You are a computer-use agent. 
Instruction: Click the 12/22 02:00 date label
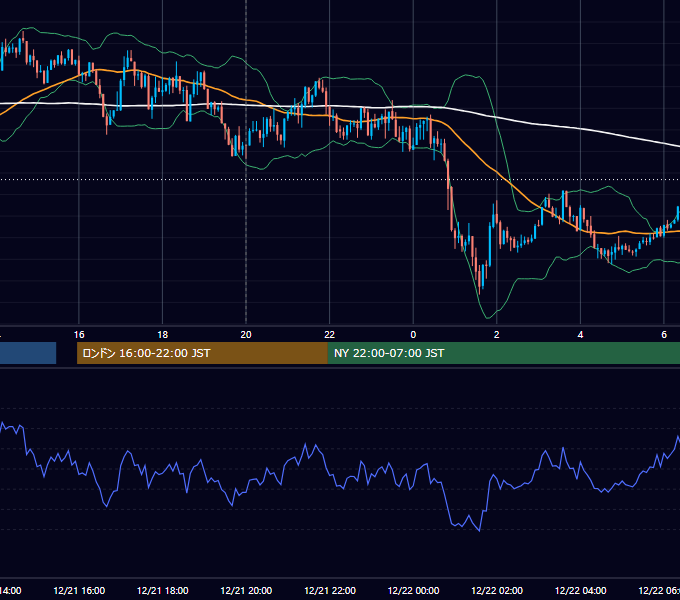pyautogui.click(x=497, y=590)
